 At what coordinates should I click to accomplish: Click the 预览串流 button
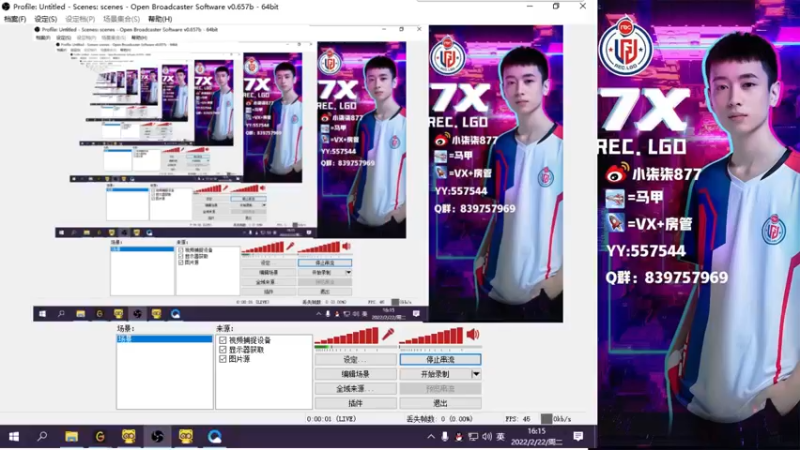(x=440, y=388)
